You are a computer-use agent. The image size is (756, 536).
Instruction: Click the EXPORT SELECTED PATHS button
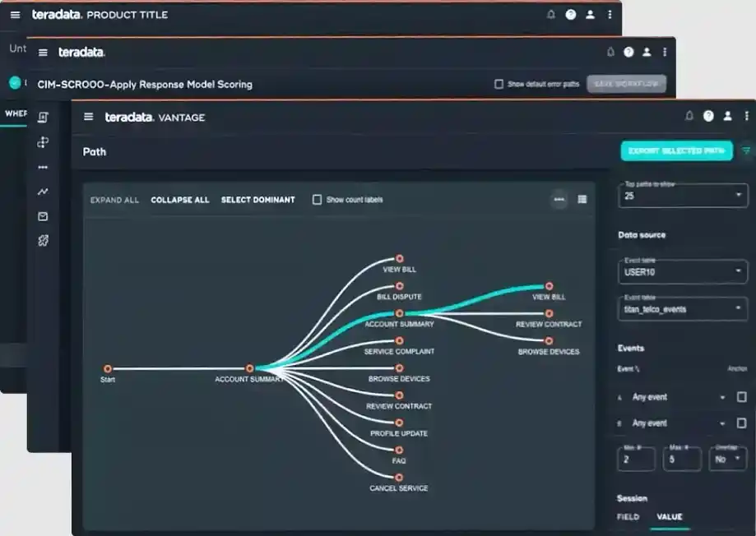tap(676, 151)
